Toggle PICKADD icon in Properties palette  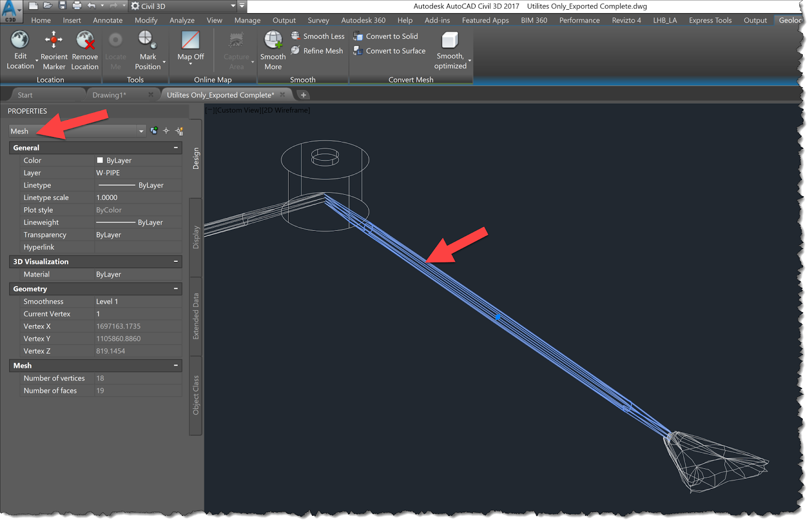point(154,131)
